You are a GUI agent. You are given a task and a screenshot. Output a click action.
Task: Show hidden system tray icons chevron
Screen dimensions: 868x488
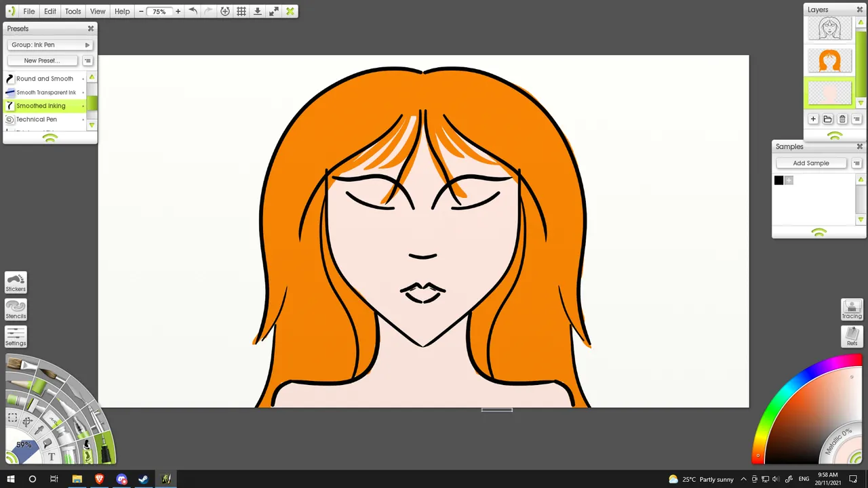pyautogui.click(x=744, y=479)
